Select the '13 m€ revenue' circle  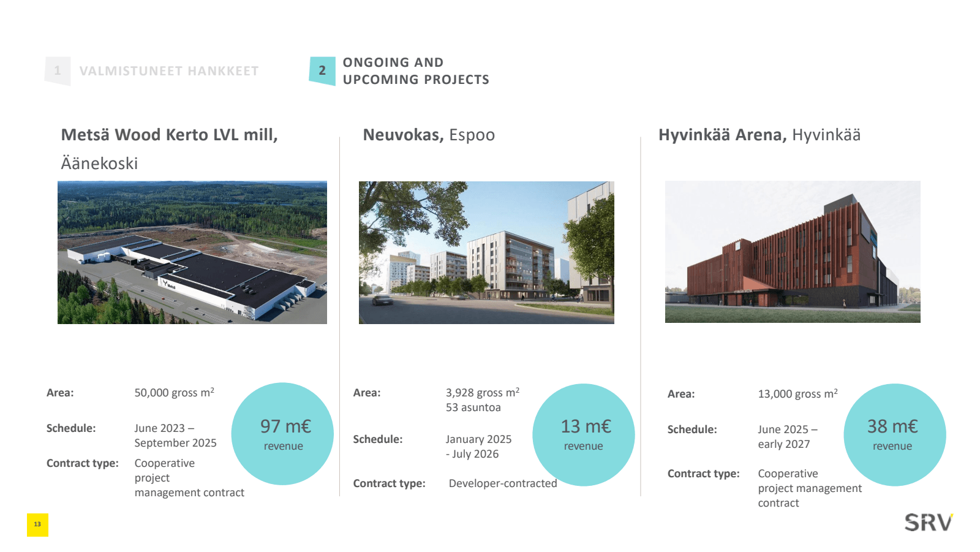584,435
